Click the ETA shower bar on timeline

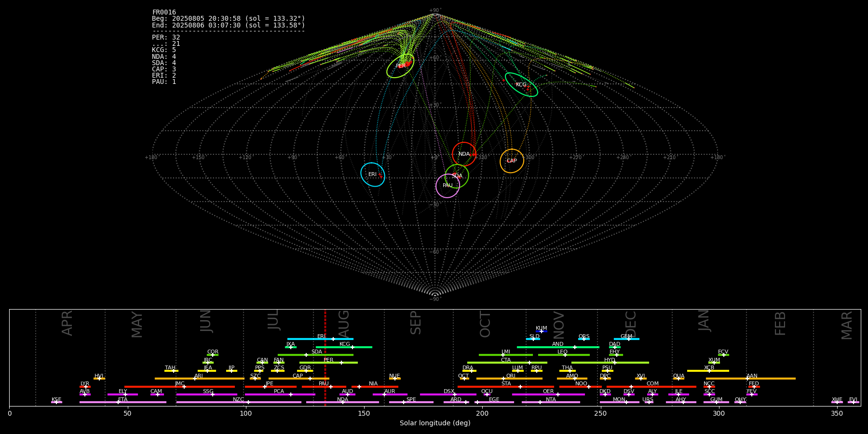pos(123,402)
